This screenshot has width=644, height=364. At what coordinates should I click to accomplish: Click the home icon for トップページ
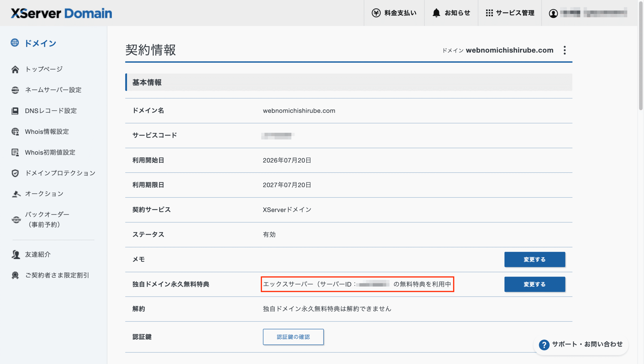click(15, 69)
